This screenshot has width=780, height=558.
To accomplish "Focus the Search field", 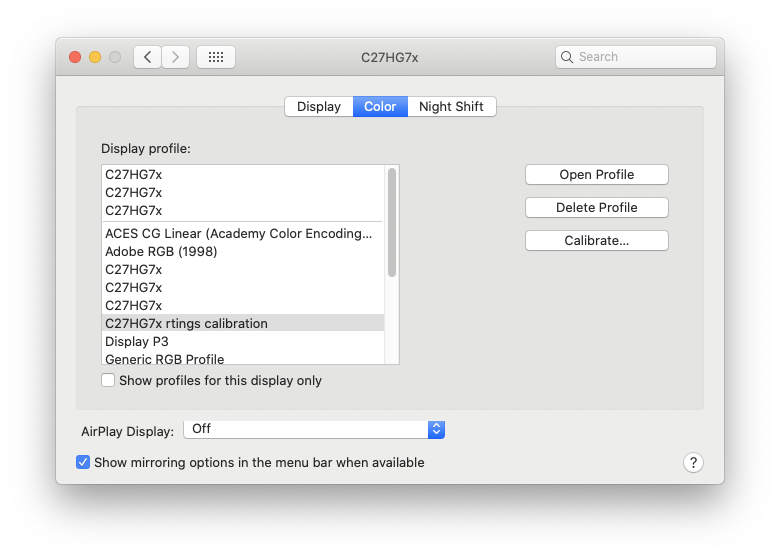I will click(x=636, y=57).
